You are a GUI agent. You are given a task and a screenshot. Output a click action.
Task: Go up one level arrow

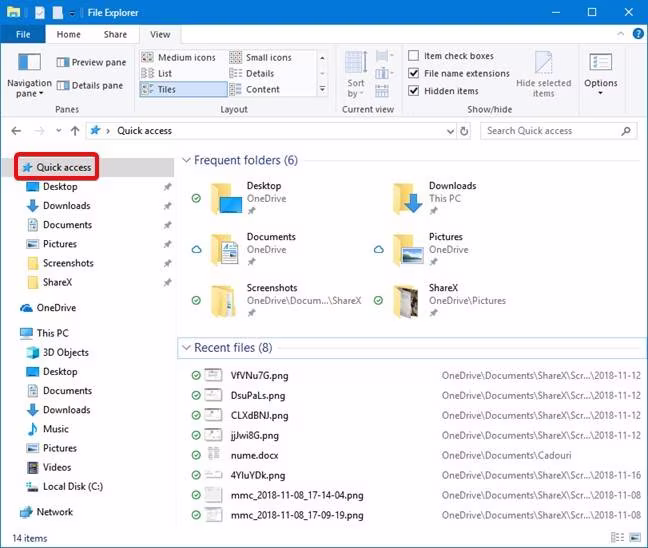point(75,131)
